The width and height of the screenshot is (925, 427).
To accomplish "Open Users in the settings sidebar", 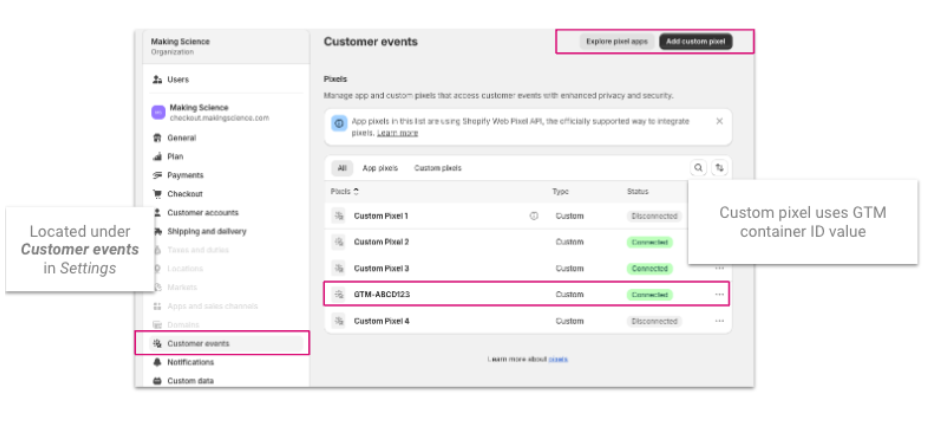I will pyautogui.click(x=177, y=79).
